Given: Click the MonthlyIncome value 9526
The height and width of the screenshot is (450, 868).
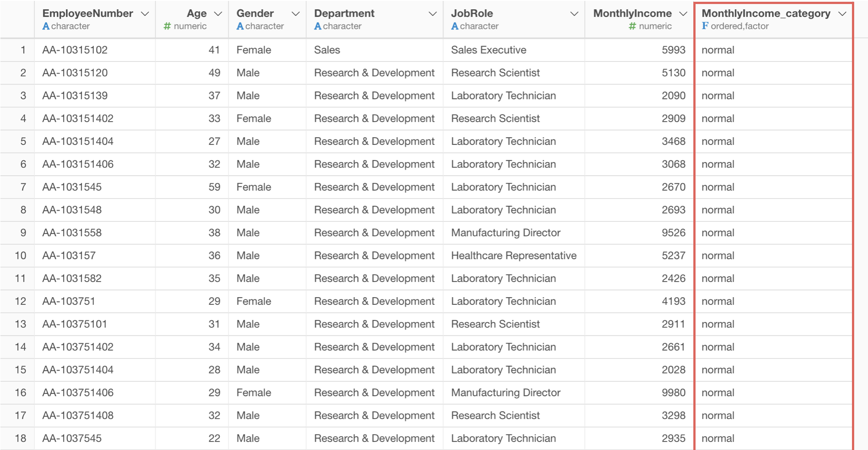Looking at the screenshot, I should (673, 233).
